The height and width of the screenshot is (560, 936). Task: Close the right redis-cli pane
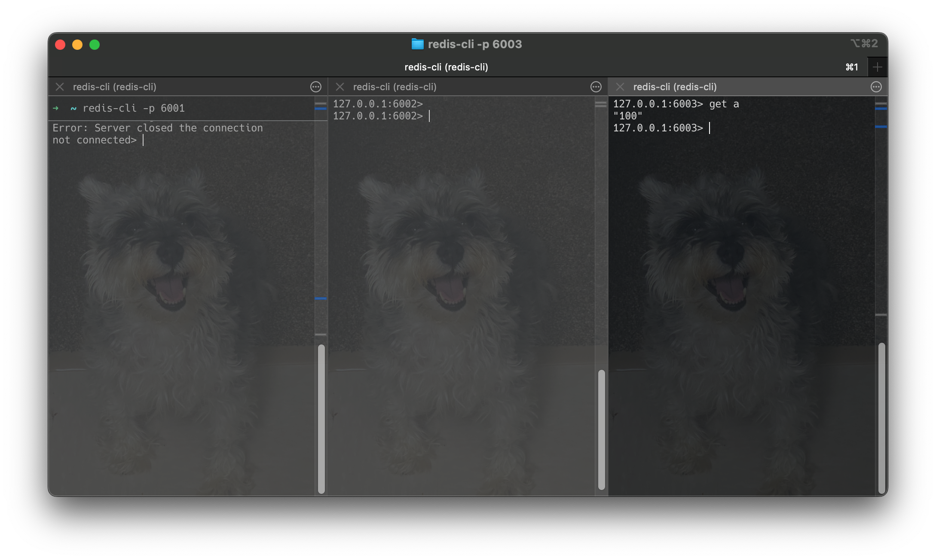coord(620,87)
